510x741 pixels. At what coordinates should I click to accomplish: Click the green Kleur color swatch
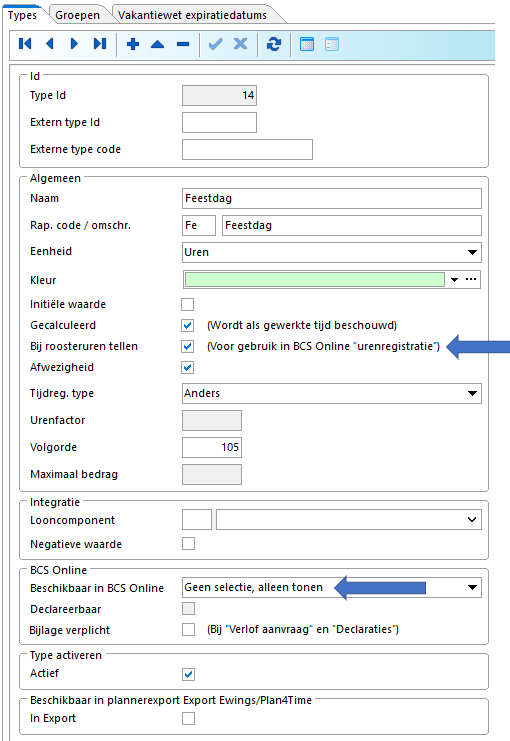click(315, 279)
